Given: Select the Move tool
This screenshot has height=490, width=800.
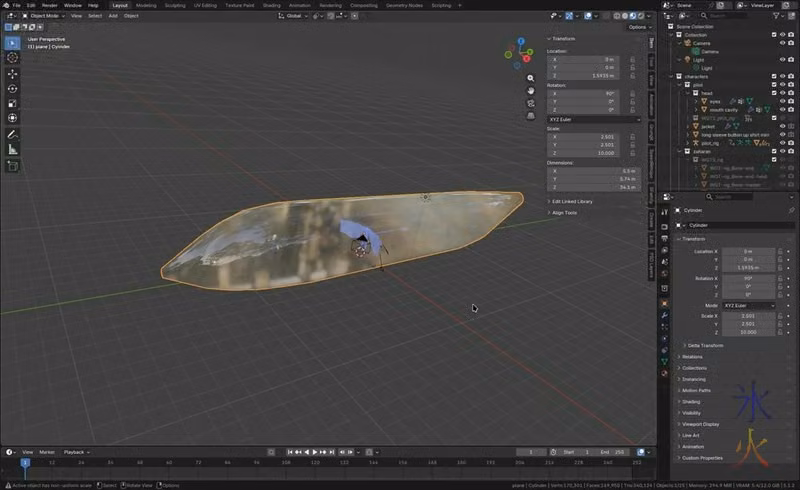Looking at the screenshot, I should 12,74.
